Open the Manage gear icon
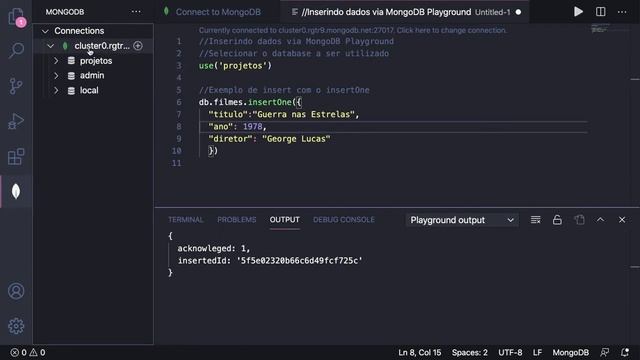 16,326
